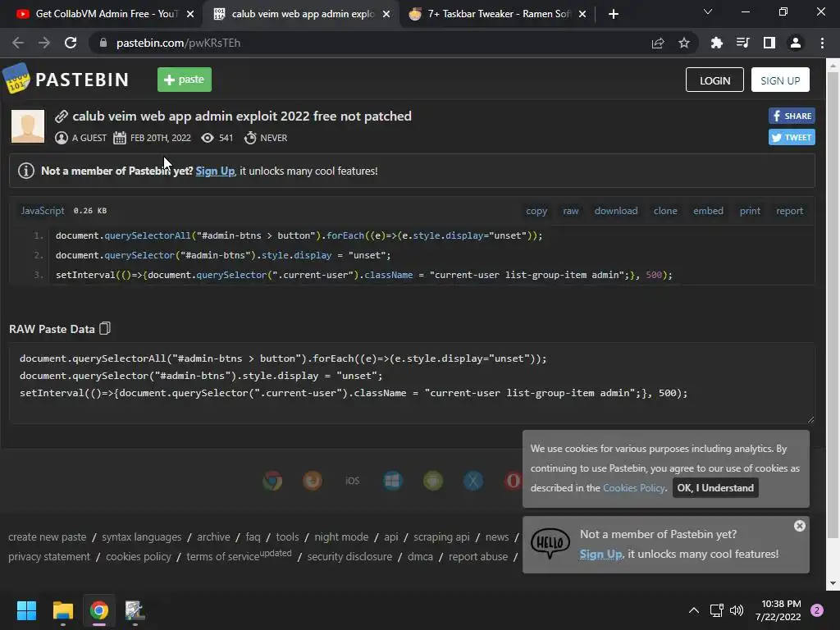The image size is (840, 630).
Task: Open the clock showing 10:38 PM
Action: tap(778, 610)
